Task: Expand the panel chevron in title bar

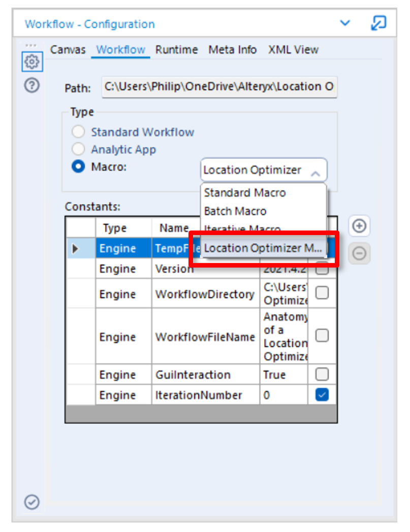Action: click(345, 23)
